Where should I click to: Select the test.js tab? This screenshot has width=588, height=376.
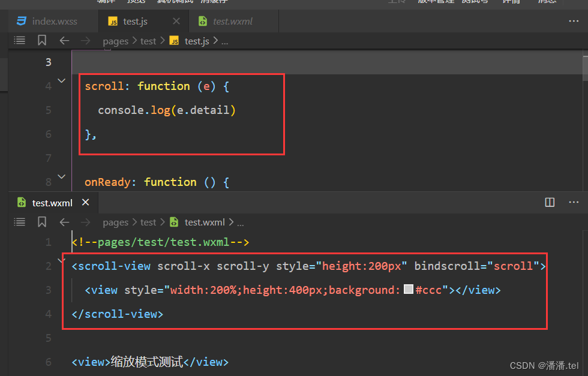pyautogui.click(x=135, y=22)
